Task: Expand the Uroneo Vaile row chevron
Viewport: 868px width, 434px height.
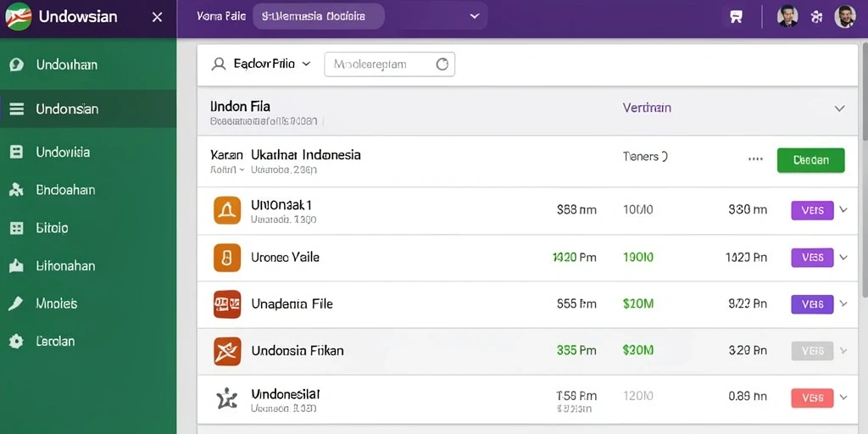Action: coord(843,257)
